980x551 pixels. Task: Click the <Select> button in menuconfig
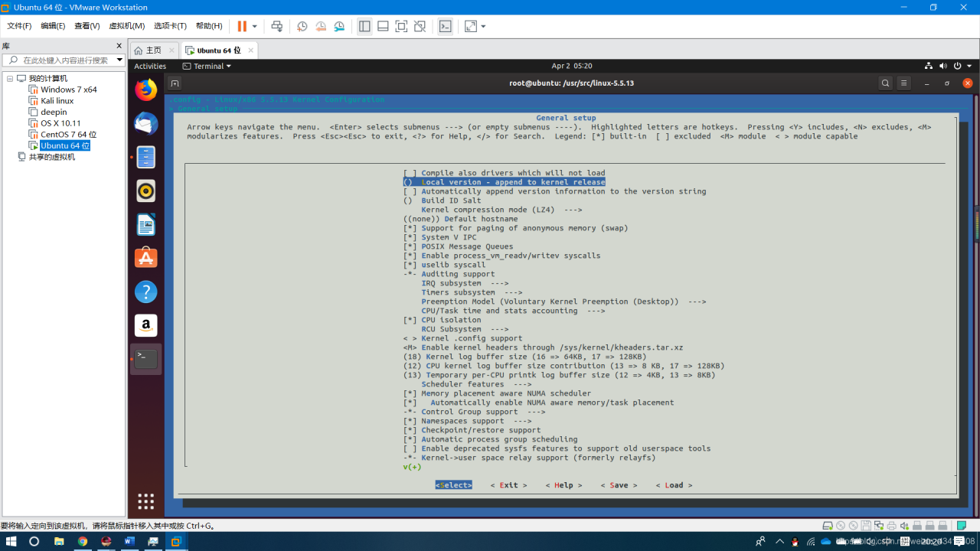pos(454,485)
